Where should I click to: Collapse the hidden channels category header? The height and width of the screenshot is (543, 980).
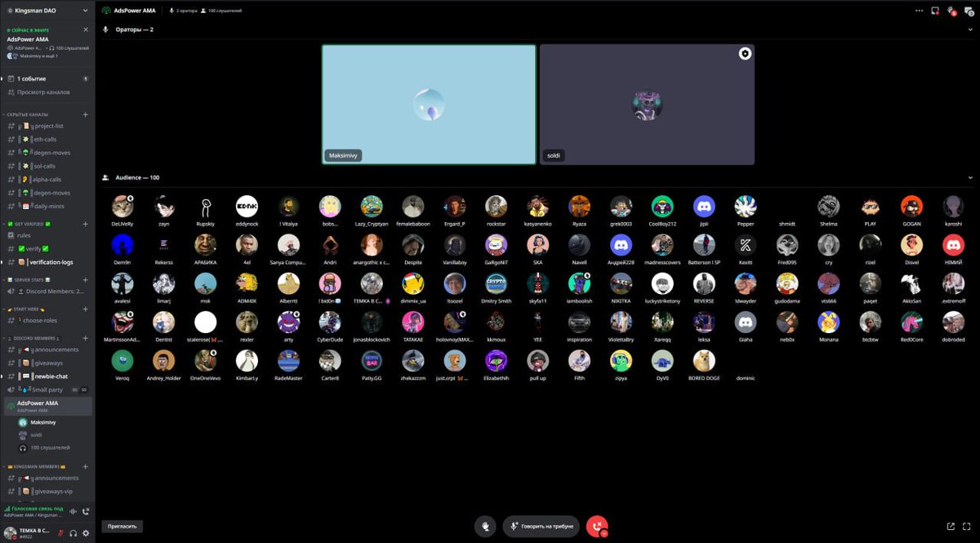[26, 114]
